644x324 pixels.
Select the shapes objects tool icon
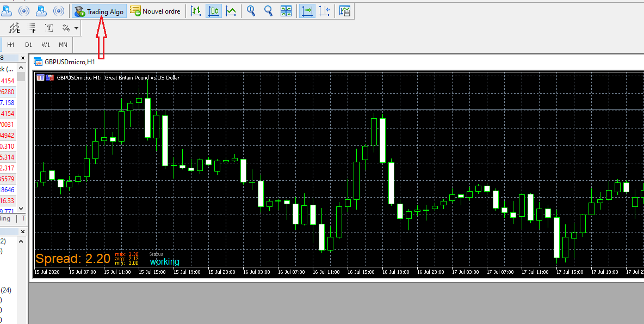tap(66, 28)
